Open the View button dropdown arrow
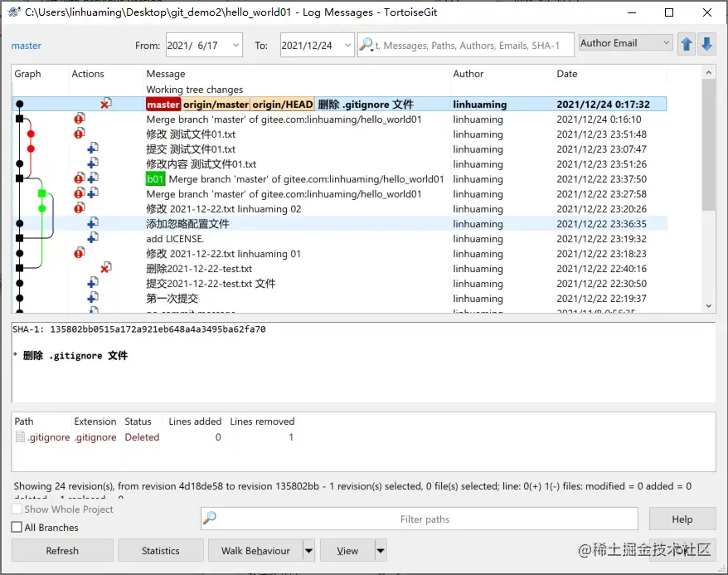 [381, 551]
